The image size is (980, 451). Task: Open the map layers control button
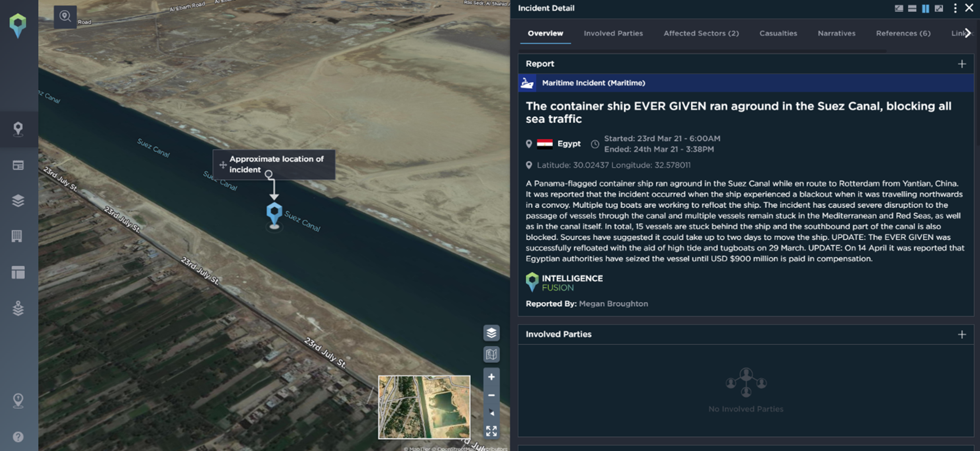click(492, 333)
